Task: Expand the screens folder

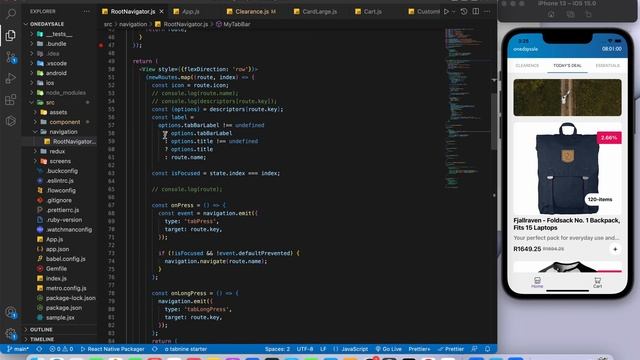Action: click(x=60, y=161)
